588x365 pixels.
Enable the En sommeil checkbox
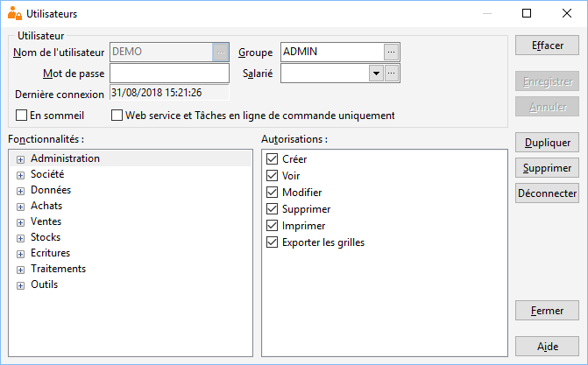[21, 116]
